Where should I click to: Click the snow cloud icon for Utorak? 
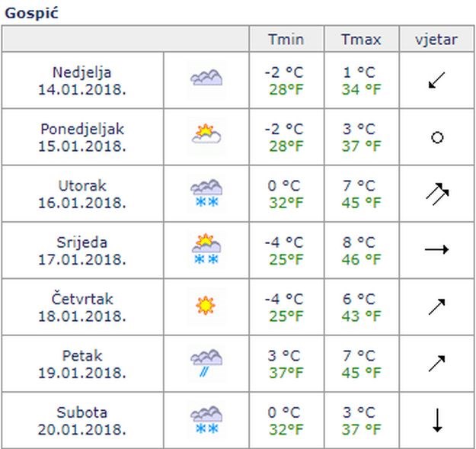[206, 193]
